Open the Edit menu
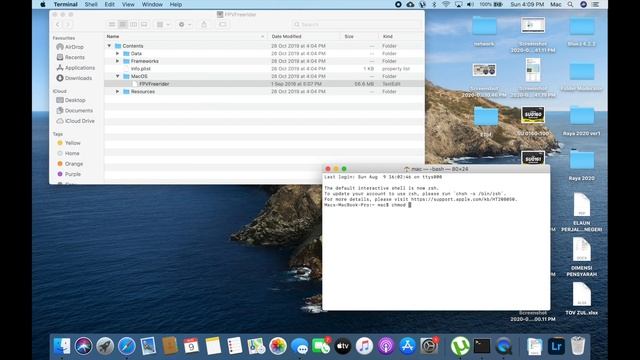 coord(109,4)
